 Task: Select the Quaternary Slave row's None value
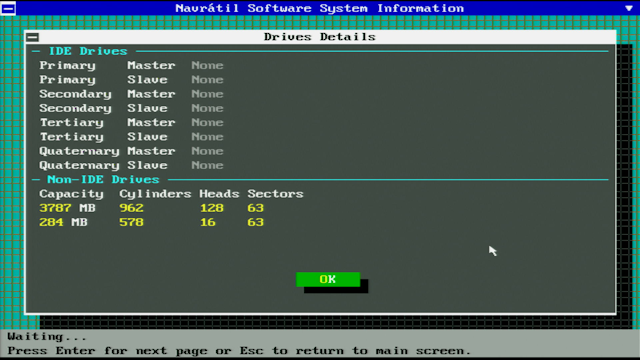pyautogui.click(x=207, y=165)
